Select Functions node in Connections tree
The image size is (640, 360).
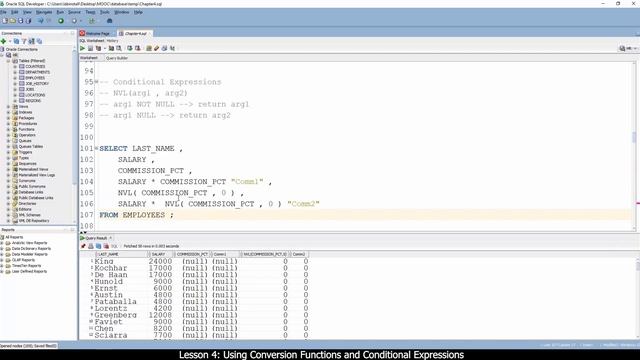point(26,129)
